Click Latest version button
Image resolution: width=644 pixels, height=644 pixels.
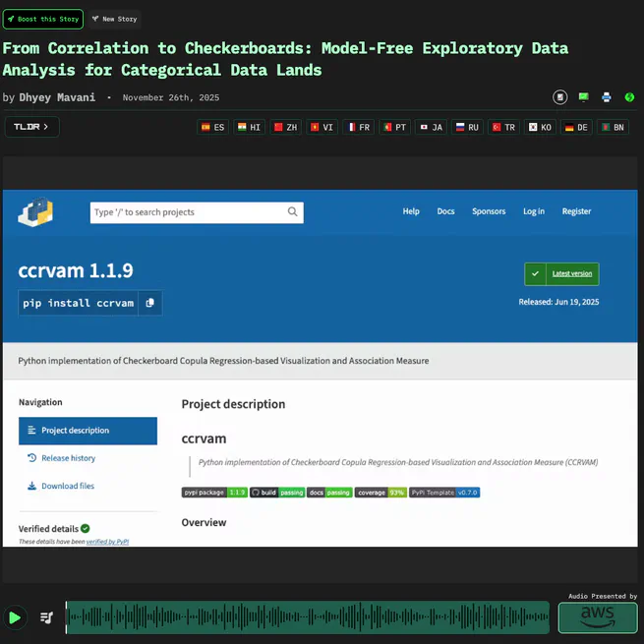point(561,273)
